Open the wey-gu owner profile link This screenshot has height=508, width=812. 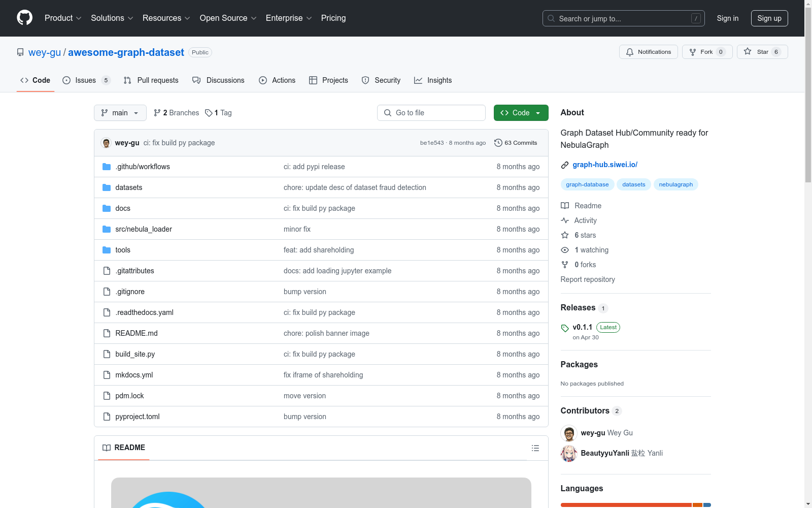click(45, 52)
